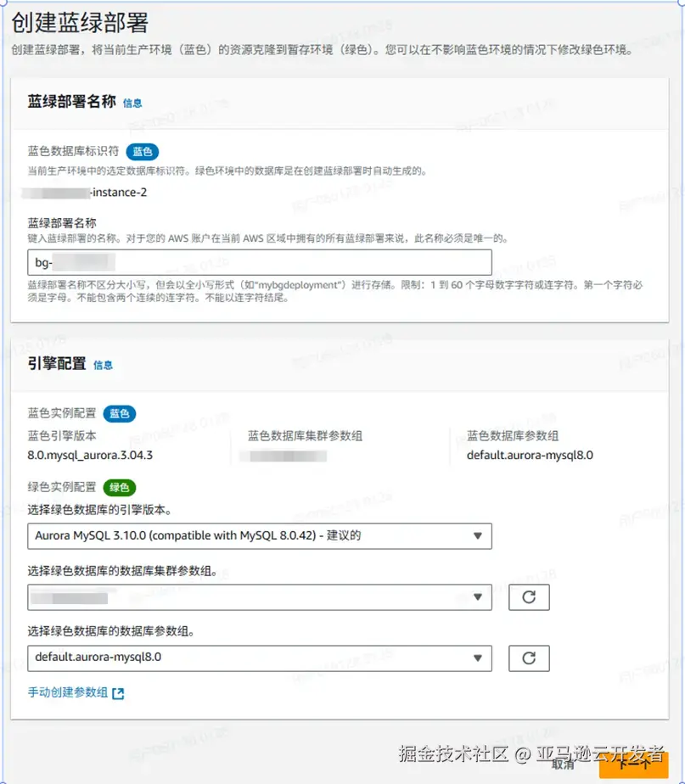This screenshot has height=784, width=685.
Task: Click the external link icon beside 手动创建参数组
Action: point(116,692)
